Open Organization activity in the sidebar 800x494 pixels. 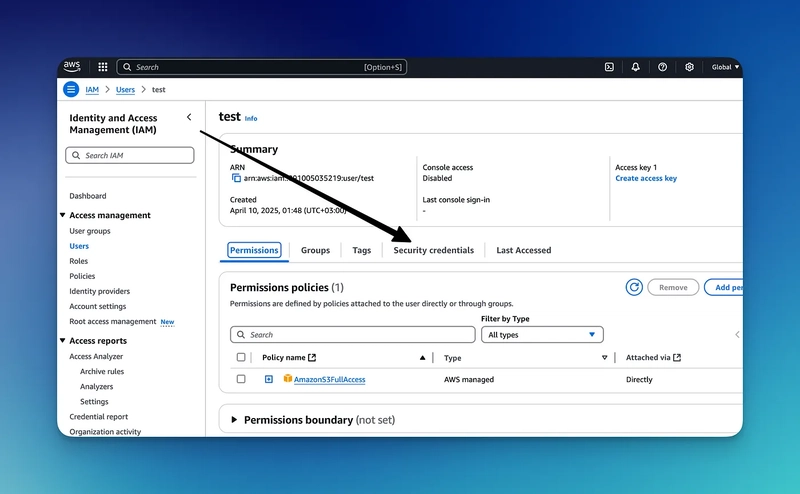[x=105, y=432]
